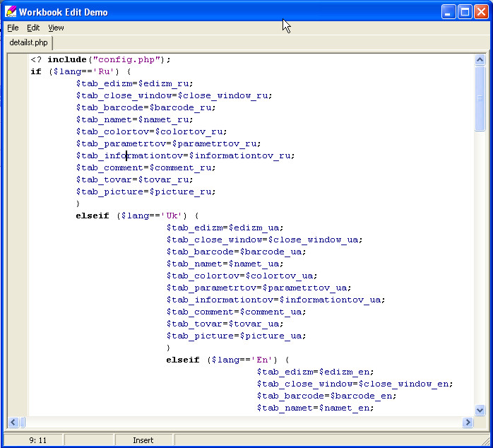Open the View menu
Image resolution: width=493 pixels, height=448 pixels.
click(x=56, y=28)
